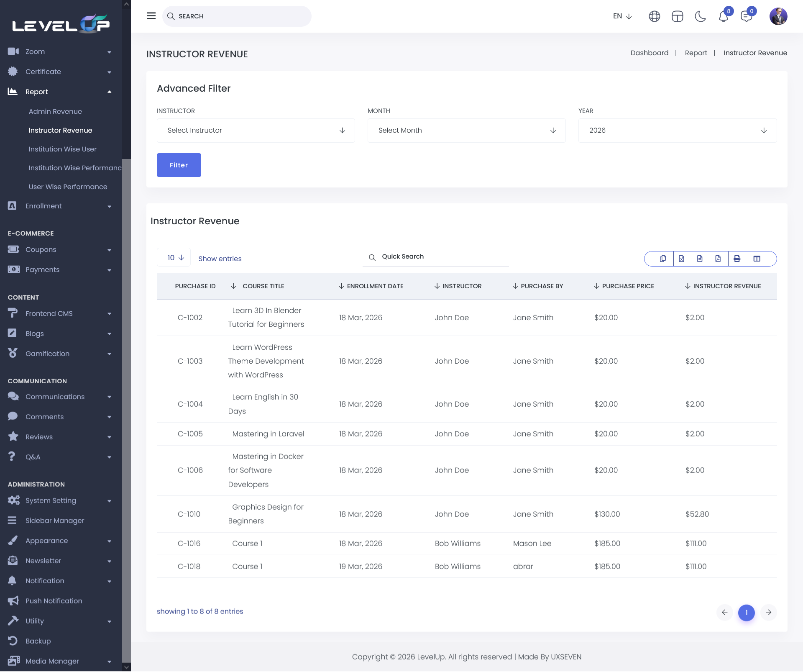Screen dimensions: 803x672
Task: Open the Select Month dropdown
Action: (x=466, y=131)
